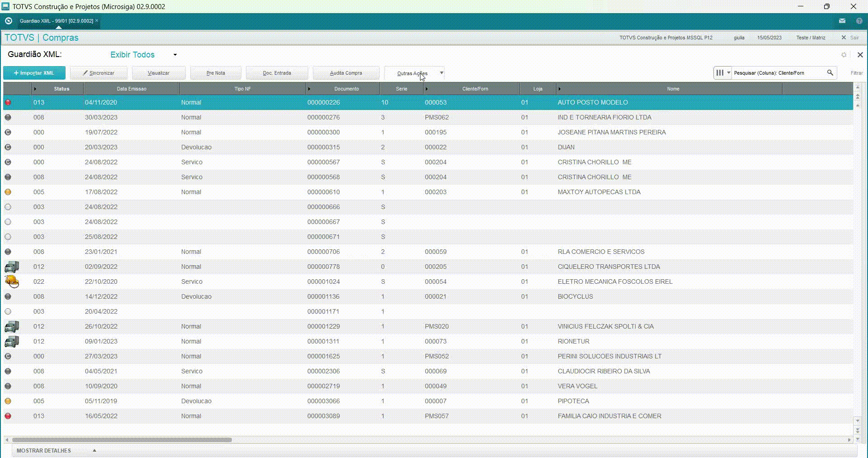
Task: Click empty status circle for document 000000666
Action: [x=8, y=207]
